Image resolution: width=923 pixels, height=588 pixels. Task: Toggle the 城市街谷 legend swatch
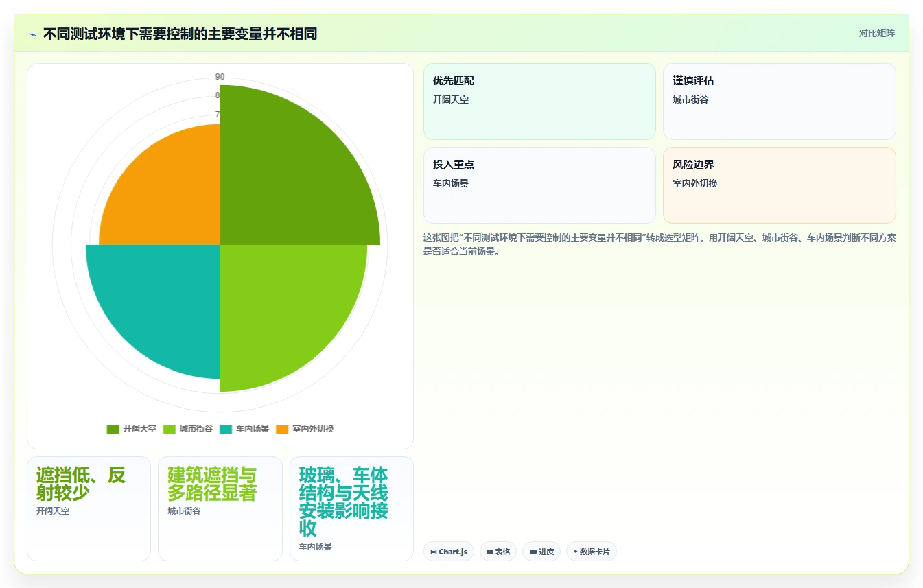coord(170,429)
